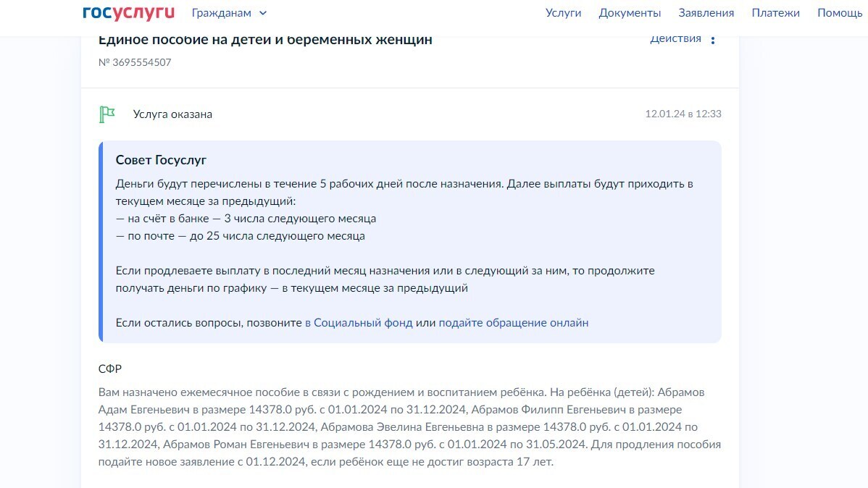Click the green flag status icon
Screen dimensions: 868x488
coord(107,114)
